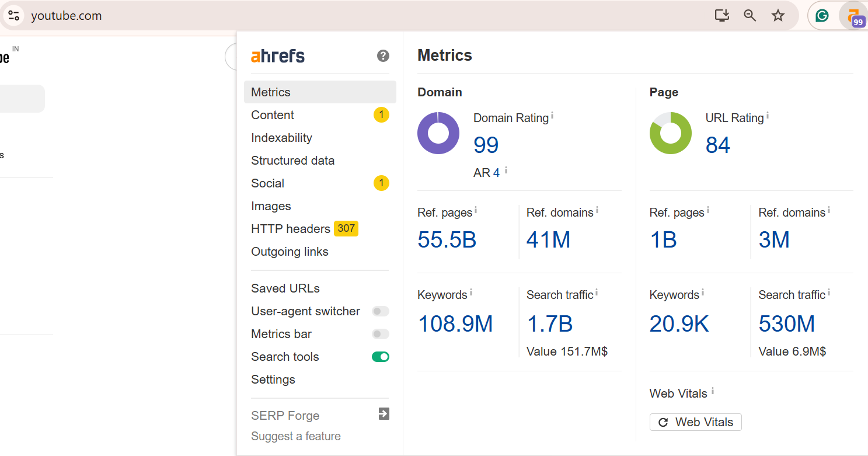
Task: Open domain search traffic value 1.7B
Action: coord(550,323)
